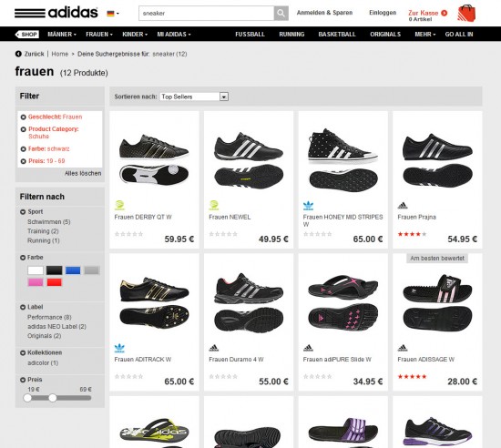Image resolution: width=501 pixels, height=448 pixels.
Task: Collapse the Label filter section
Action: (x=23, y=307)
